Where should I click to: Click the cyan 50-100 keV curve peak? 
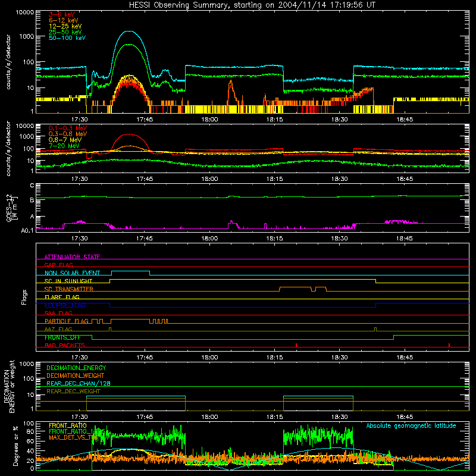click(x=129, y=31)
